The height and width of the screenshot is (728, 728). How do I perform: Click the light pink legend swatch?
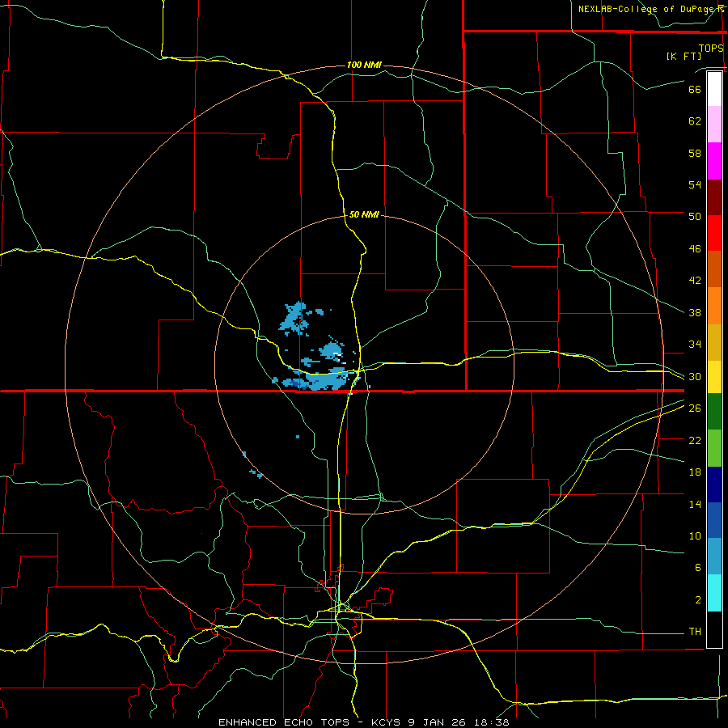click(714, 125)
